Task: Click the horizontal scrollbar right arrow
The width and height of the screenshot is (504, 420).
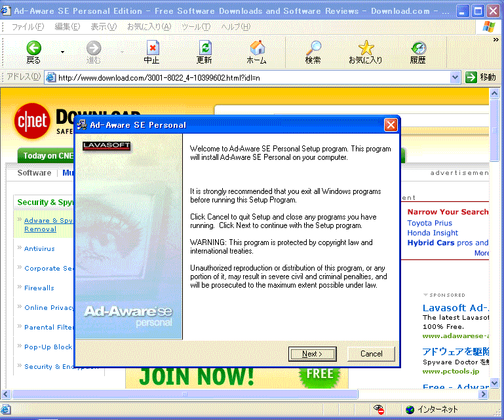Action: [x=483, y=394]
